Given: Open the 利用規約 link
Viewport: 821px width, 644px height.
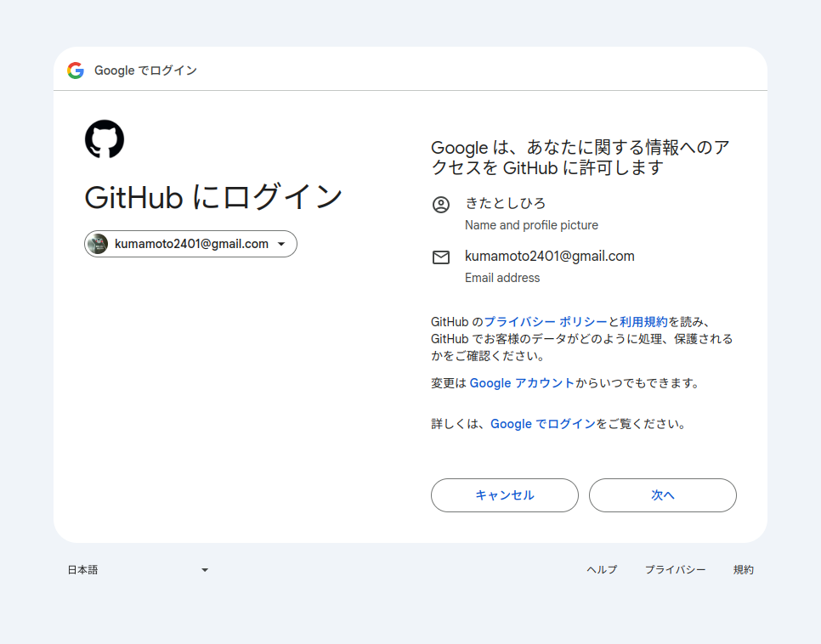Looking at the screenshot, I should 643,322.
